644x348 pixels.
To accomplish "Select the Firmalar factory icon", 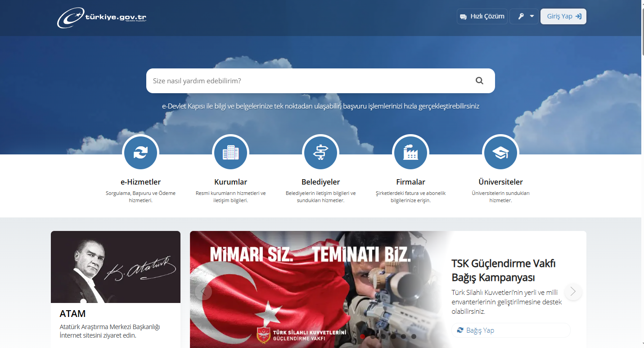I will (410, 152).
